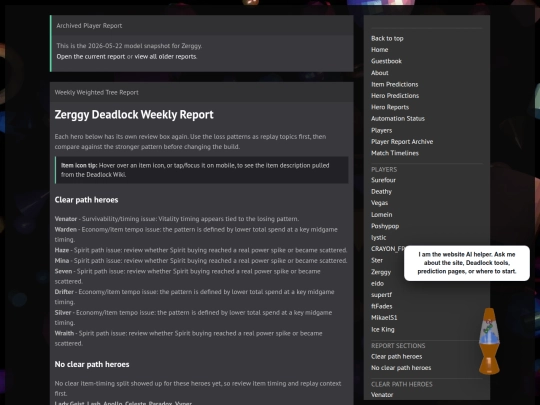Viewport: 540px width, 405px height.
Task: Click the Haze hero name
Action: (x=62, y=250)
